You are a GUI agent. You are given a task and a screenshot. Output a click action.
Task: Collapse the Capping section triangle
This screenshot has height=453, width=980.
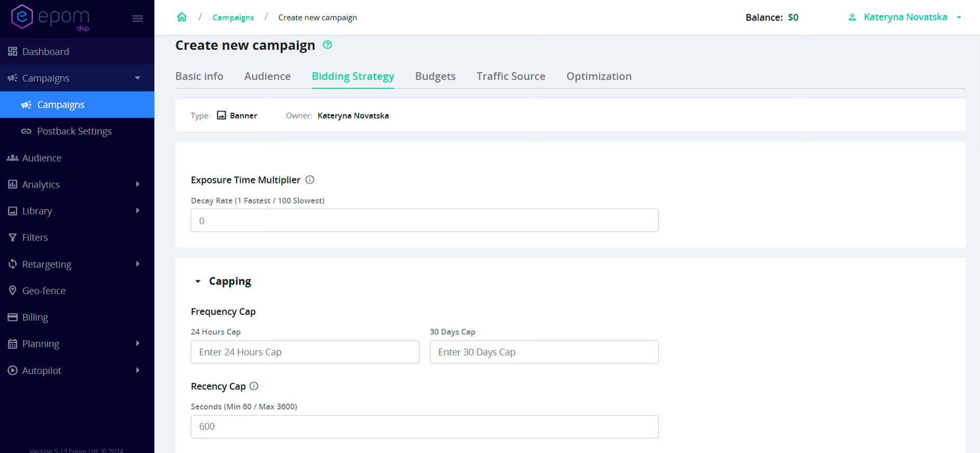coord(198,282)
